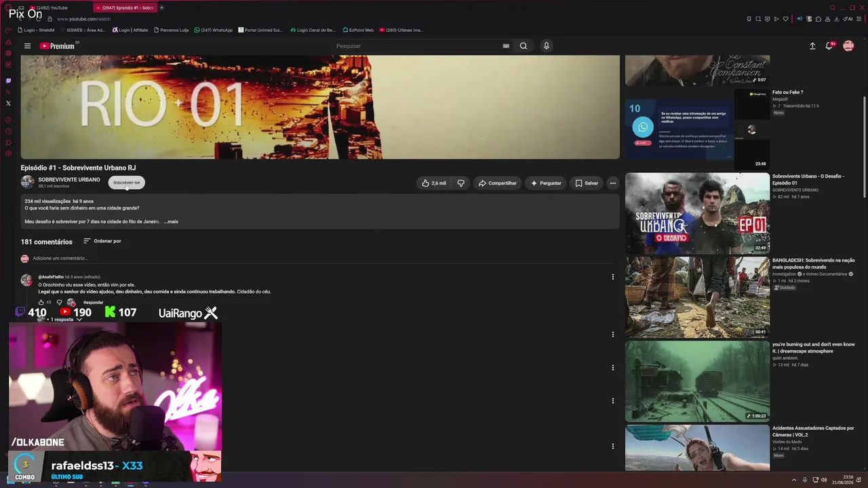Open a new browser tab
The height and width of the screenshot is (488, 868).
pyautogui.click(x=161, y=7)
